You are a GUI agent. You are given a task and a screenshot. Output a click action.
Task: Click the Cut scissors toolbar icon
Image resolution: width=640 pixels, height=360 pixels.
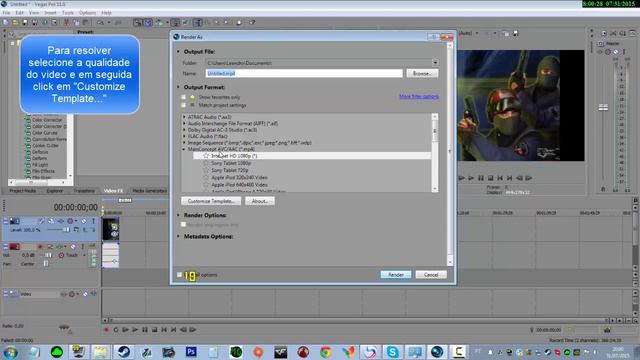(66, 22)
